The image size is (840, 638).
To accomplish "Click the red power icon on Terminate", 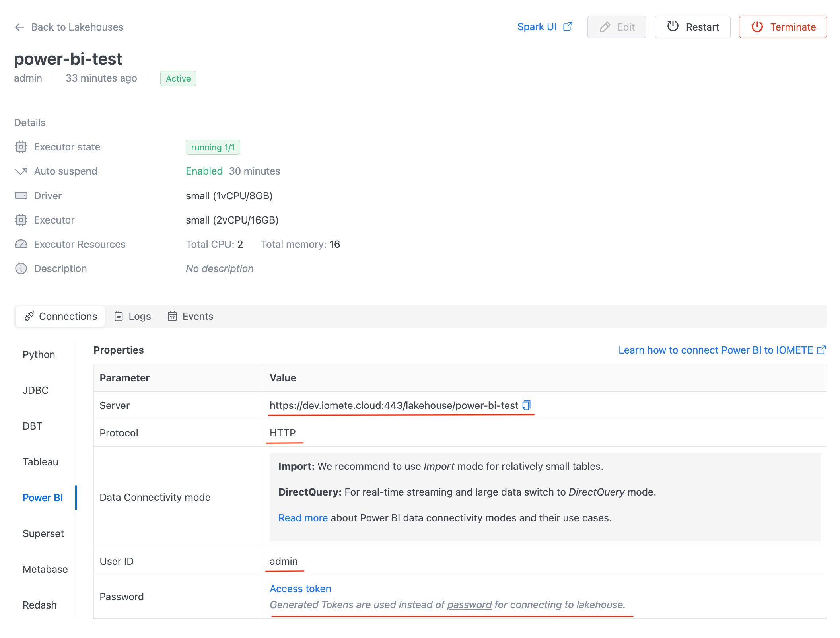I will 757,27.
